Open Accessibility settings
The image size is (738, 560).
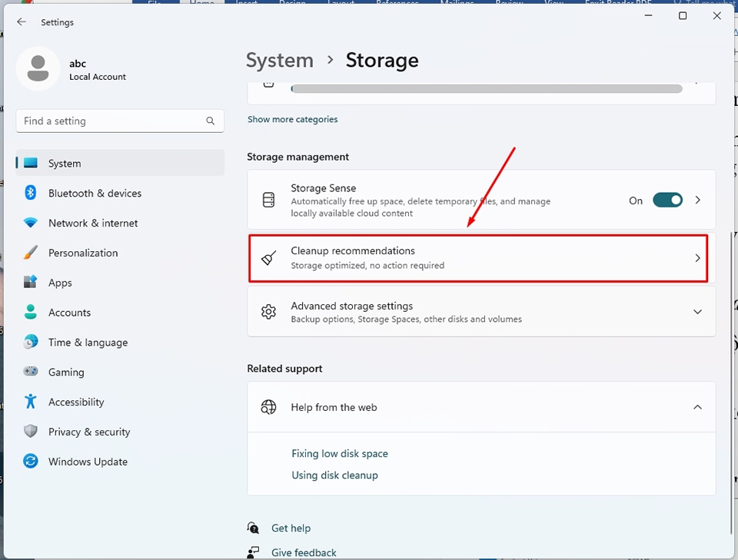(120, 402)
